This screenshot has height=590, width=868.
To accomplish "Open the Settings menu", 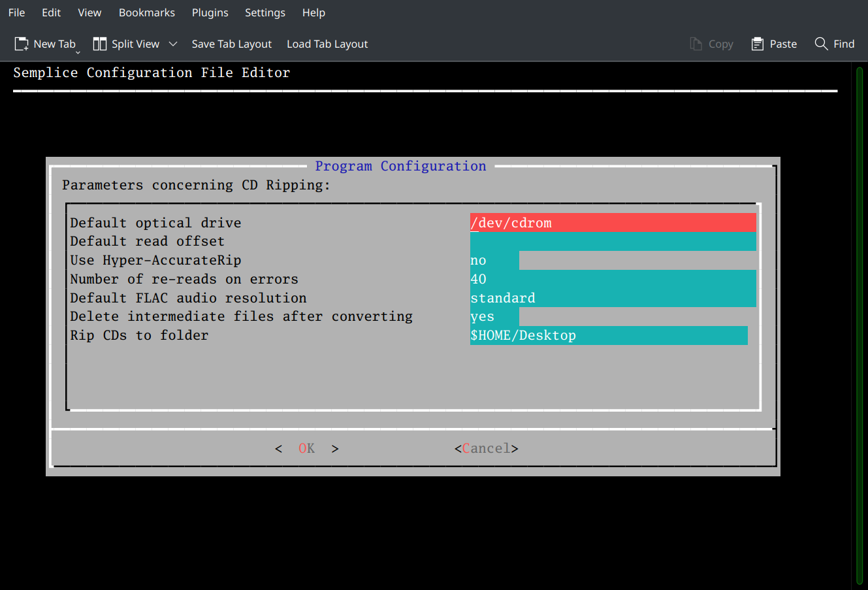I will [265, 12].
